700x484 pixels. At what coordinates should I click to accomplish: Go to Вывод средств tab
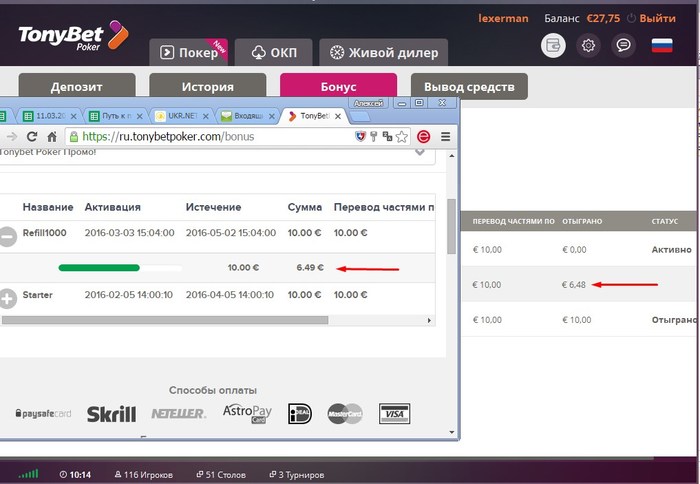(x=469, y=87)
